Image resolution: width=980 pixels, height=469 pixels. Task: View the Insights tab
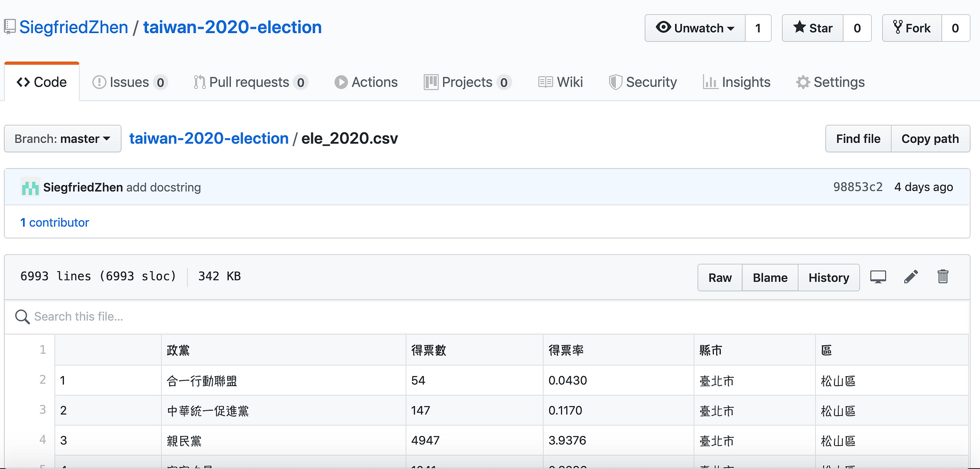pos(737,82)
